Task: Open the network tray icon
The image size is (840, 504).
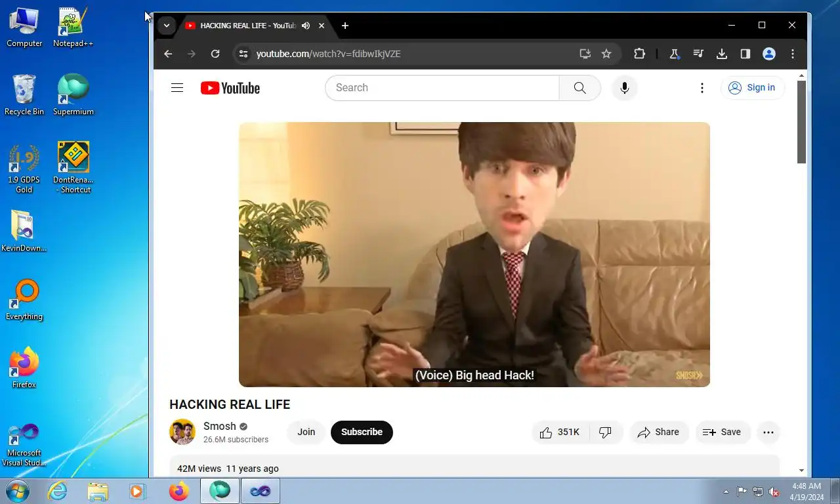Action: (758, 492)
